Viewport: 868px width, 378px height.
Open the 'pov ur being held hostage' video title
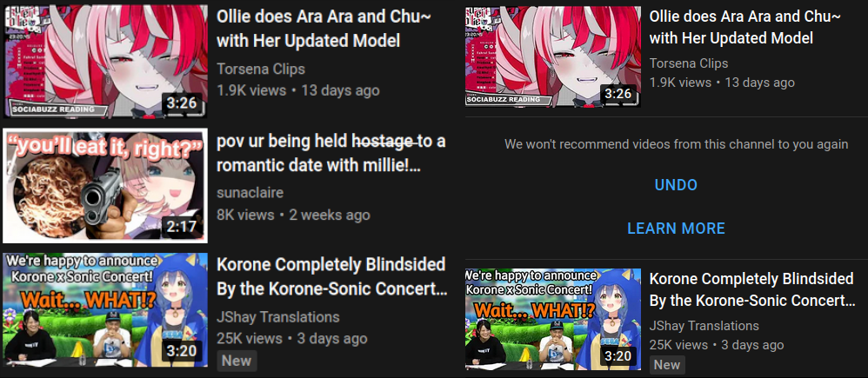[331, 153]
